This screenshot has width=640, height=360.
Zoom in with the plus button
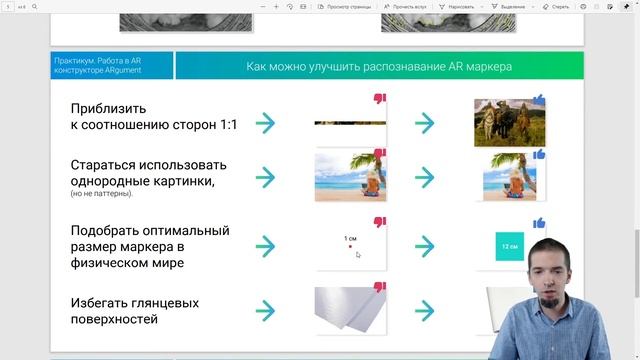pyautogui.click(x=276, y=7)
